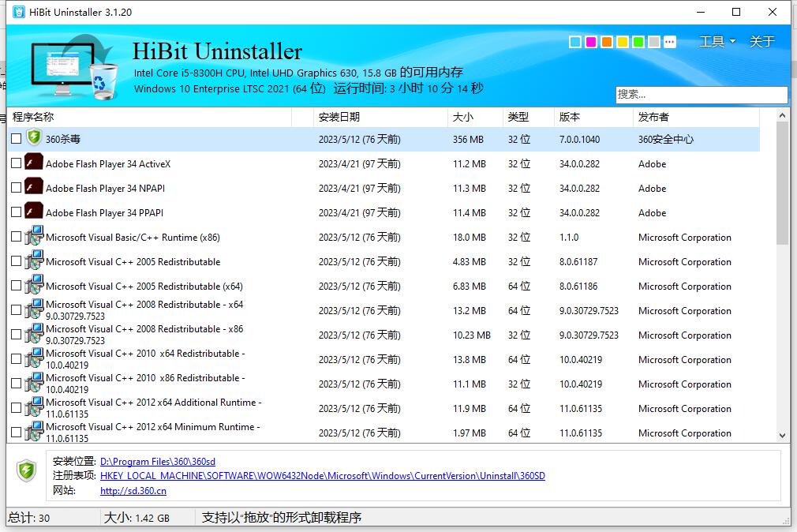Screen dimensions: 797x532
Task: Sort by 类型 column header
Action: pos(529,117)
